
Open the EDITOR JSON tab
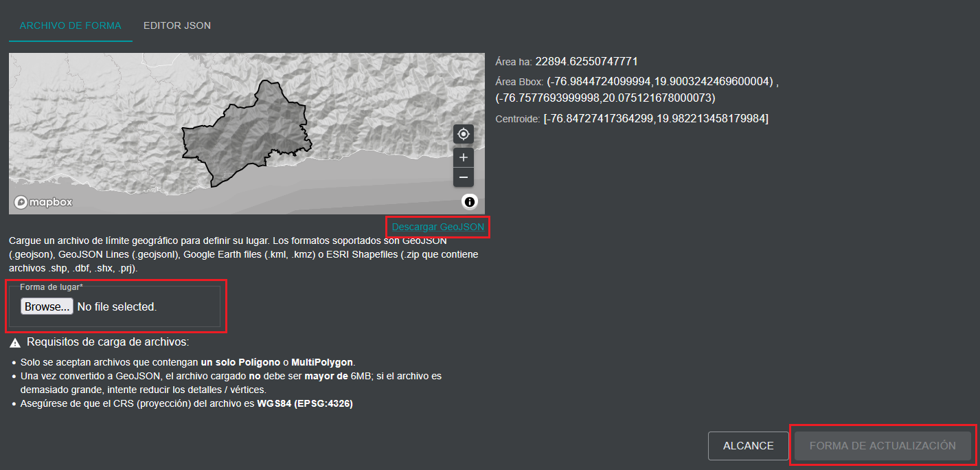point(176,25)
